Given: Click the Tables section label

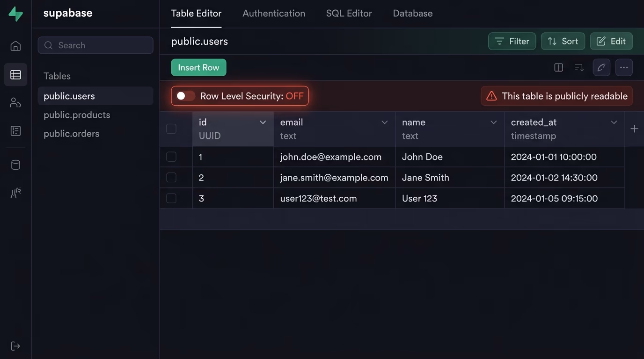Looking at the screenshot, I should [x=57, y=76].
